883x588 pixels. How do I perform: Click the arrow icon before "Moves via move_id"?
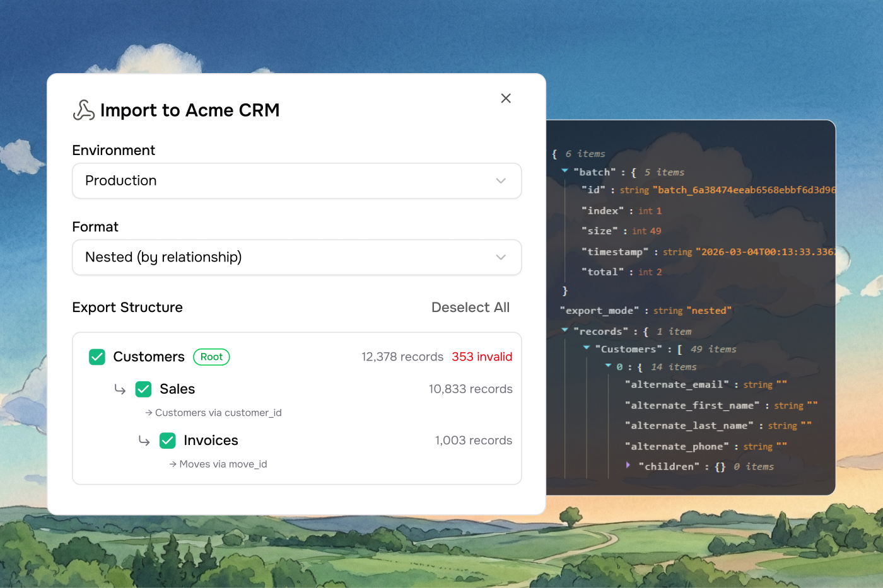click(x=172, y=464)
